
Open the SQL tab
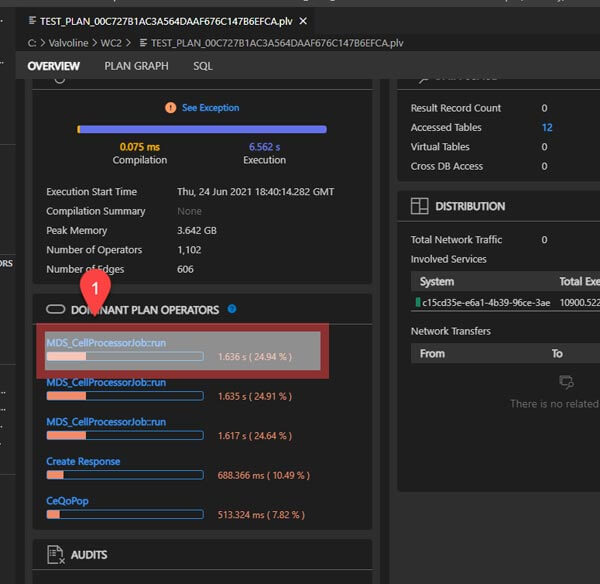pos(202,66)
